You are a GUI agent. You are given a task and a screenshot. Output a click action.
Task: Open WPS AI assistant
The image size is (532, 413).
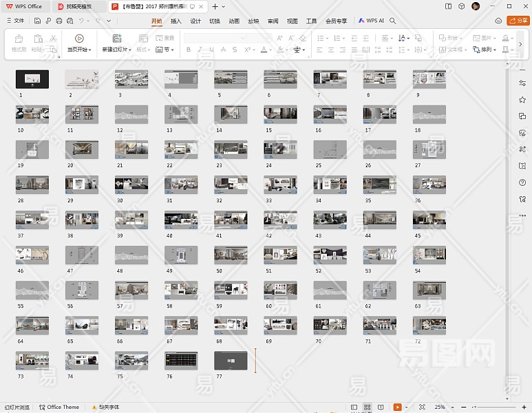pyautogui.click(x=371, y=21)
